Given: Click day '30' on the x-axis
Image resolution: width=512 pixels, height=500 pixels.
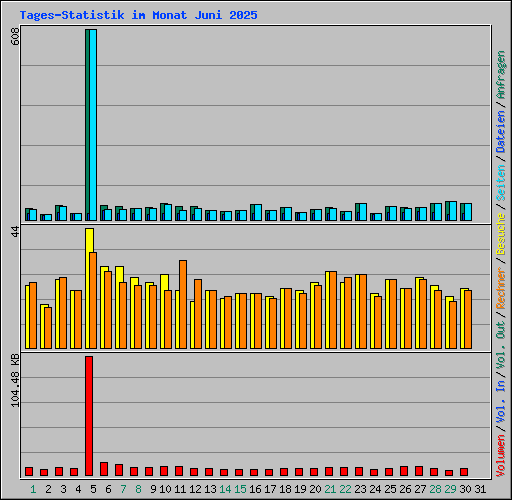Looking at the screenshot, I should [x=465, y=489].
